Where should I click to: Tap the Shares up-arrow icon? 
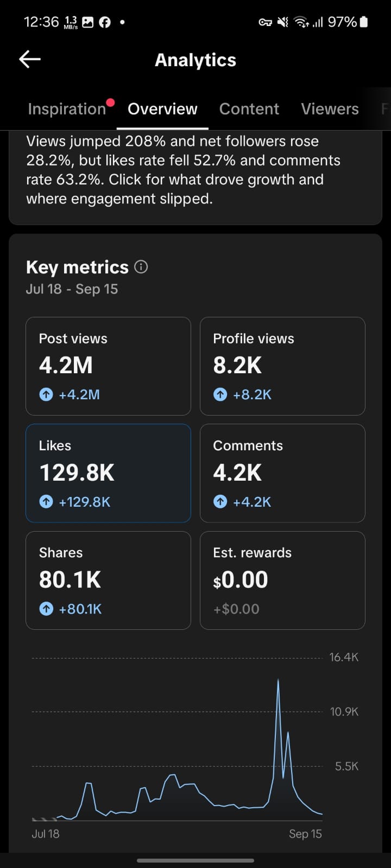pyautogui.click(x=46, y=609)
